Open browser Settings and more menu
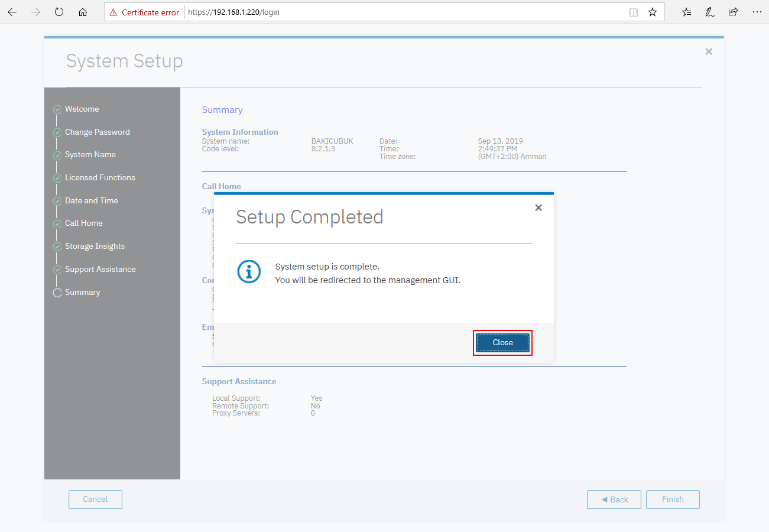Screen dimensions: 769x532 click(757, 12)
